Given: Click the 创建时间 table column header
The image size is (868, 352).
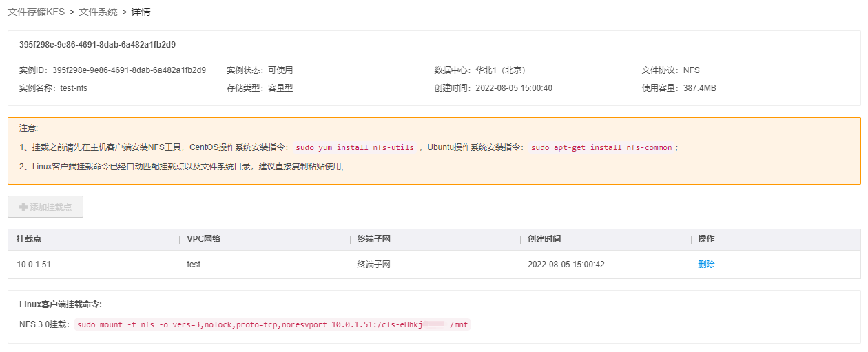Looking at the screenshot, I should 544,239.
